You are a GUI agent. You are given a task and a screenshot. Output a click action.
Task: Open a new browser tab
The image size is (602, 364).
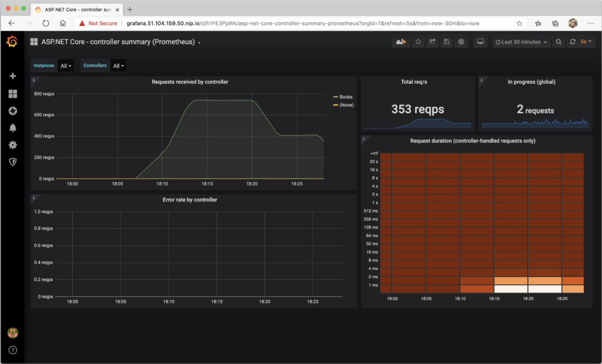130,9
